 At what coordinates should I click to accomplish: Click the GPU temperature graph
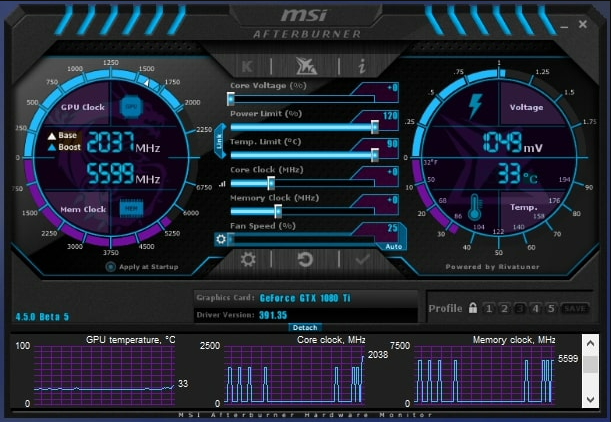coord(104,374)
